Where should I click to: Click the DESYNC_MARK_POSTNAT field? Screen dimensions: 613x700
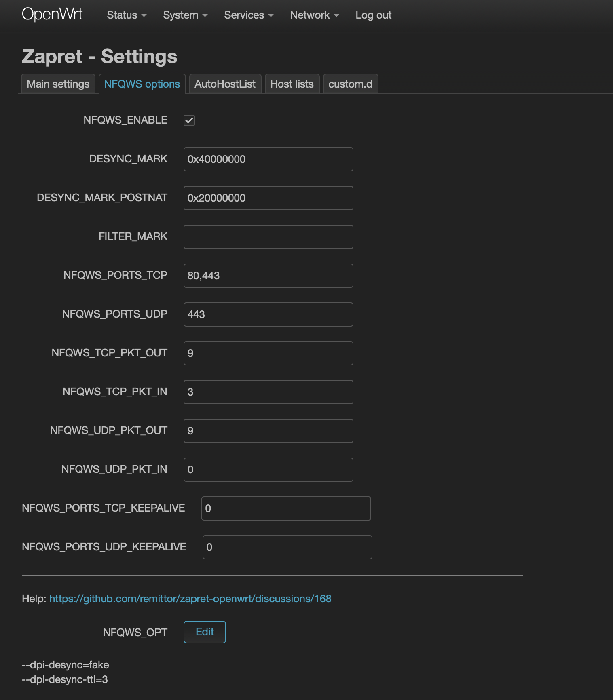point(268,198)
